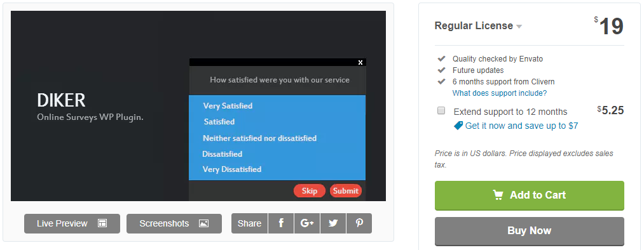The image size is (644, 250).
Task: Click the Twitter share icon
Action: tap(333, 223)
